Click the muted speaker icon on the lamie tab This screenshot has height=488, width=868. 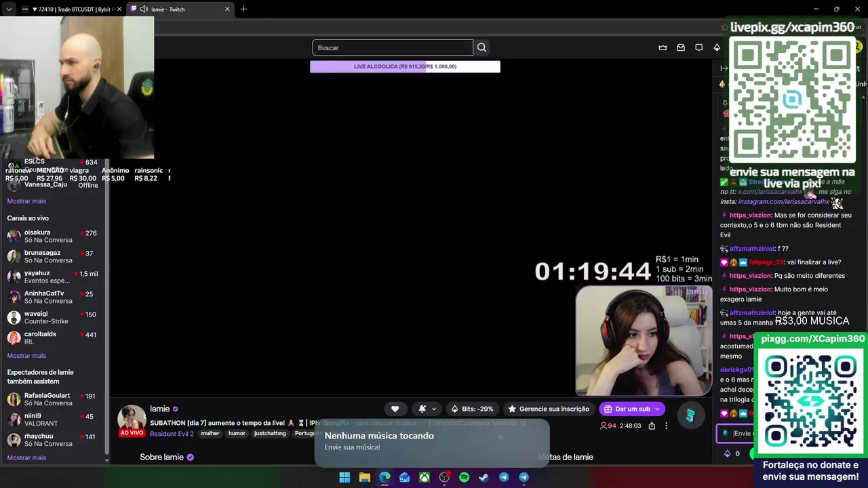click(144, 9)
